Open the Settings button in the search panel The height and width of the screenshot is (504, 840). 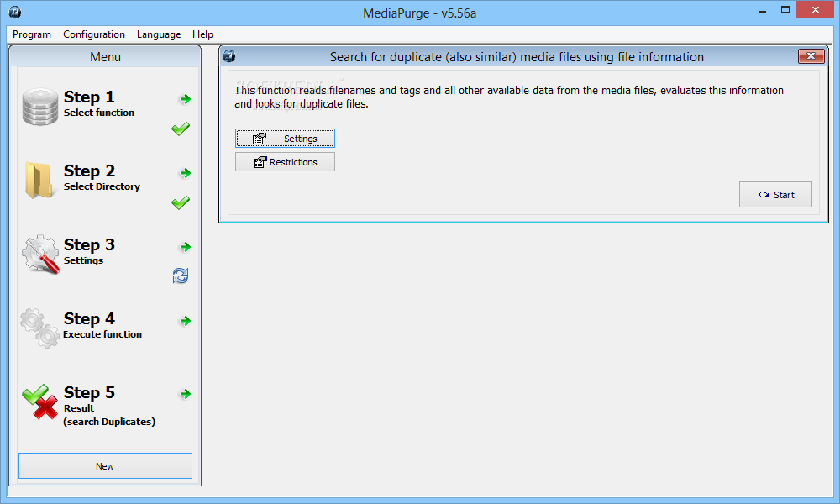[x=285, y=139]
